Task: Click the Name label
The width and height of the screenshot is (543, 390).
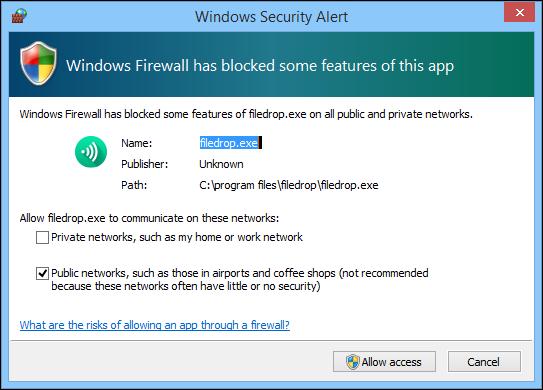Action: (x=136, y=143)
